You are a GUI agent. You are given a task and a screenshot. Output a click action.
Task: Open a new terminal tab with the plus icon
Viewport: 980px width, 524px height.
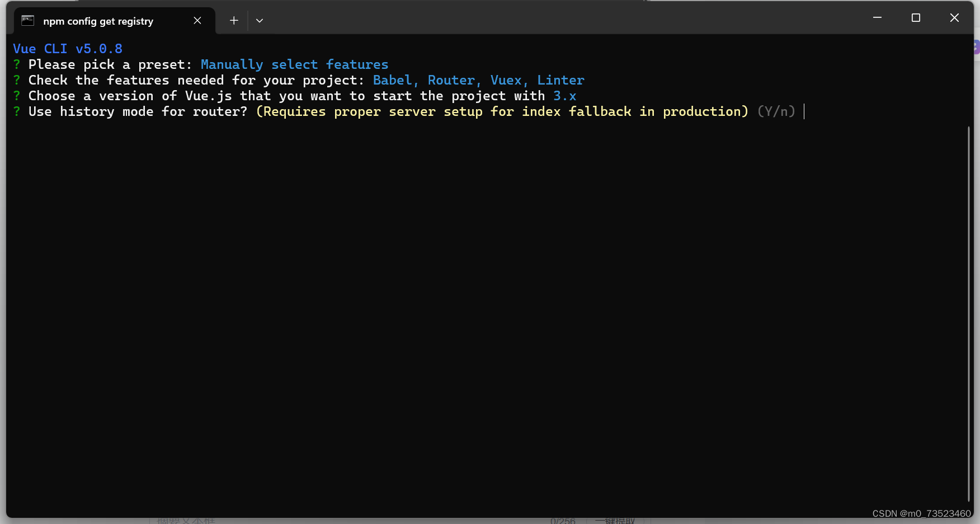[233, 20]
